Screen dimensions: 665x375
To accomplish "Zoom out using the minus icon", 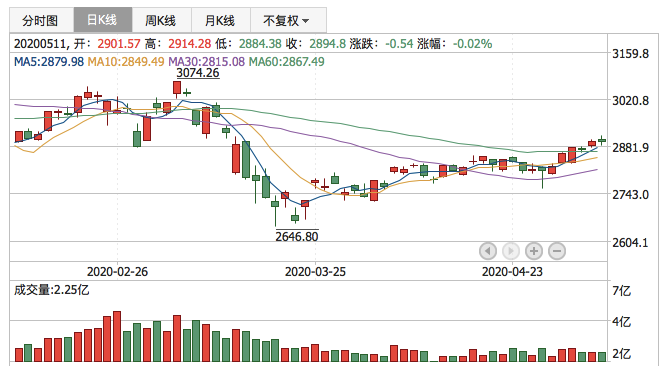I will click(x=557, y=251).
